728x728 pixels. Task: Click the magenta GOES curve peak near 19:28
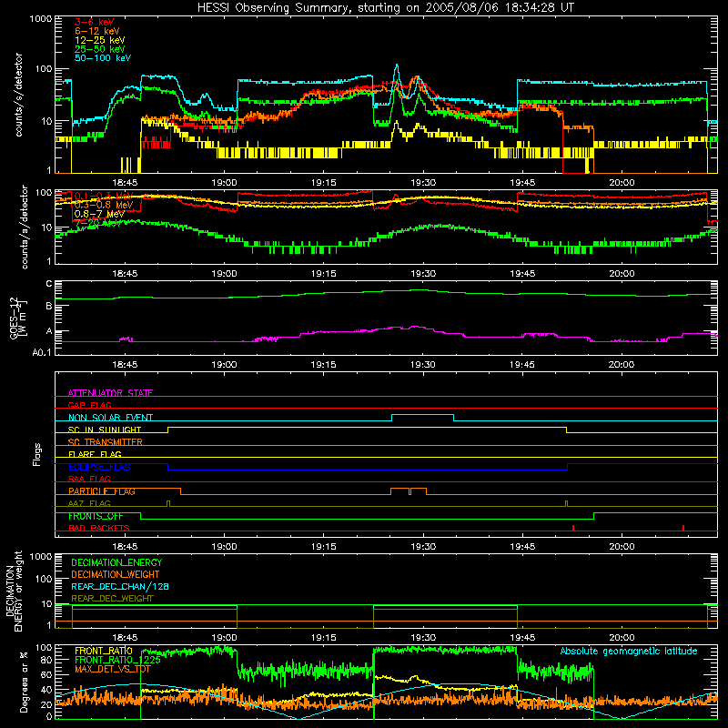416,327
